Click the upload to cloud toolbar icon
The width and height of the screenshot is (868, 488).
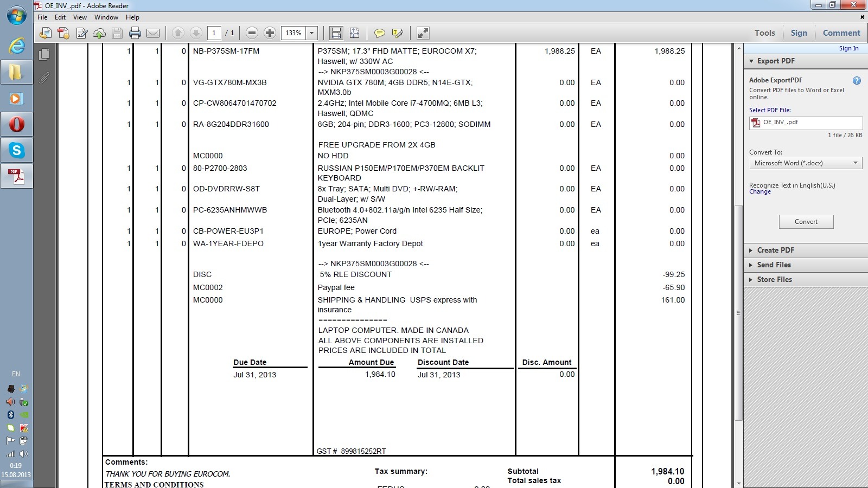point(99,33)
